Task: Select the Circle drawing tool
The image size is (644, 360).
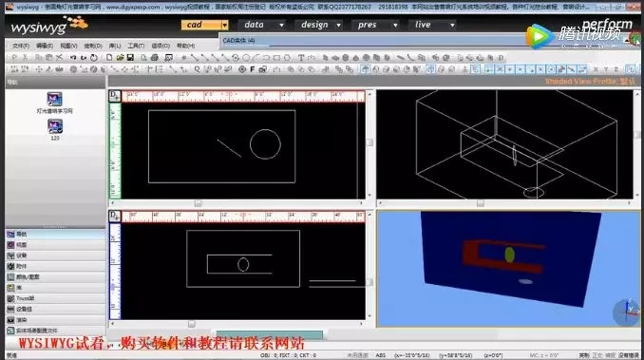Action: pyautogui.click(x=246, y=58)
